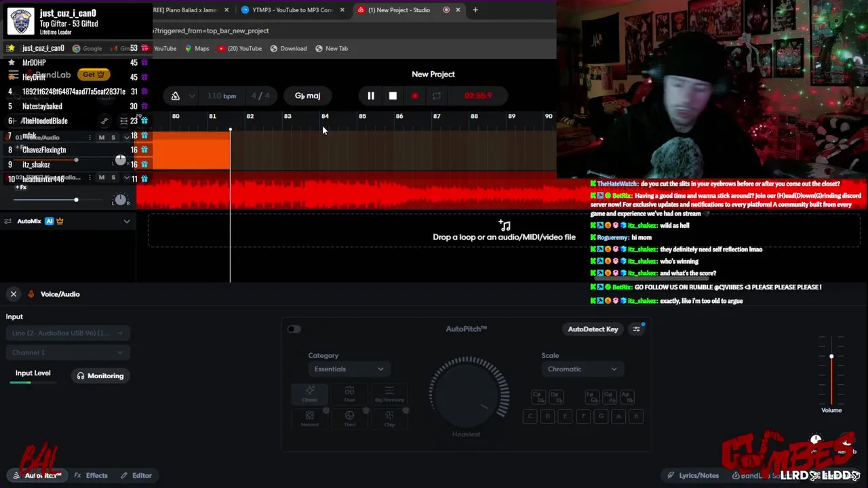Viewport: 868px width, 488px height.
Task: Select the Big Harmony preset
Action: (x=389, y=394)
